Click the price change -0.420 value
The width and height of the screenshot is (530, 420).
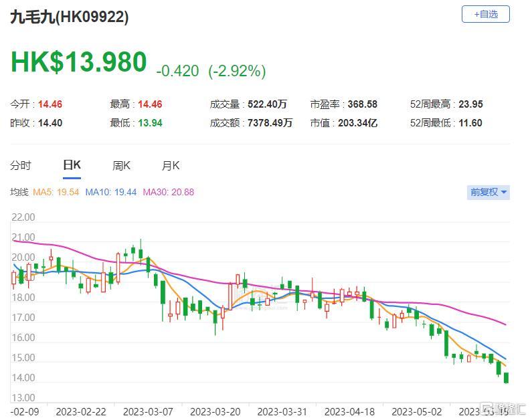pos(177,71)
